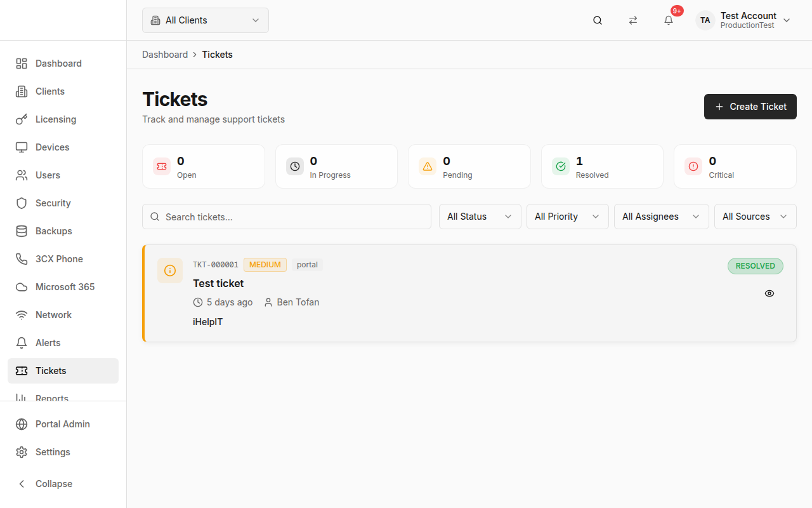Click ticket ID TKT-000001

[x=216, y=265]
